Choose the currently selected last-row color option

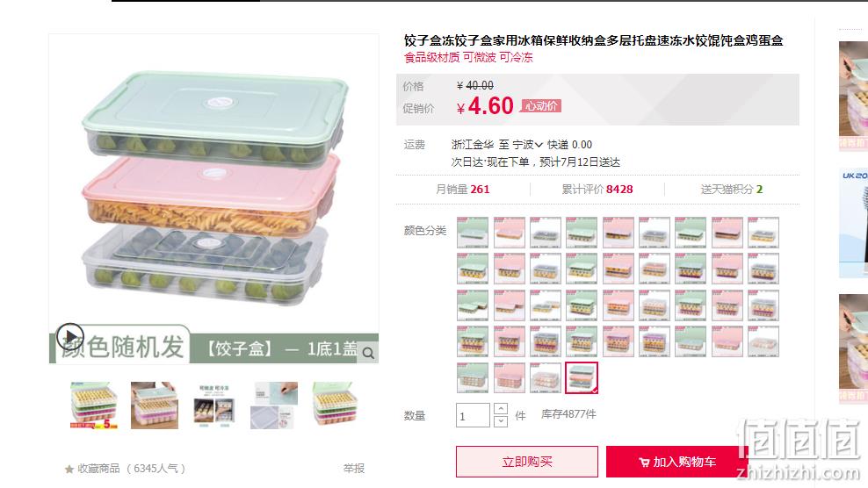[x=582, y=378]
